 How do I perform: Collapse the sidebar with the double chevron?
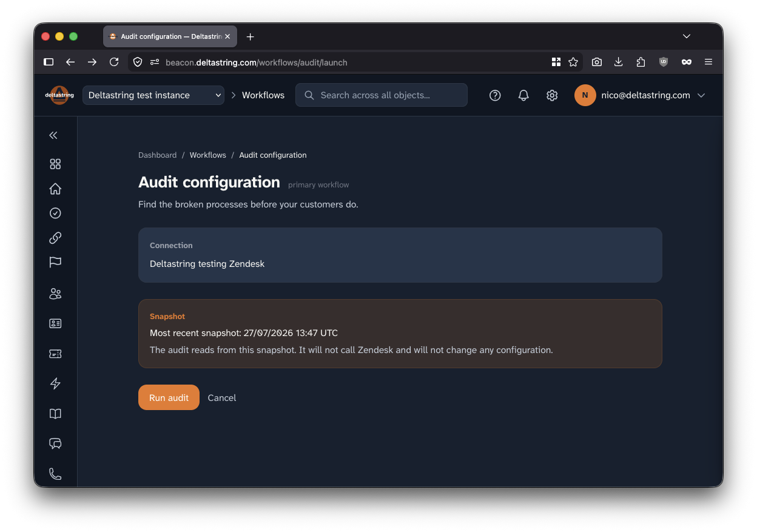click(x=53, y=135)
